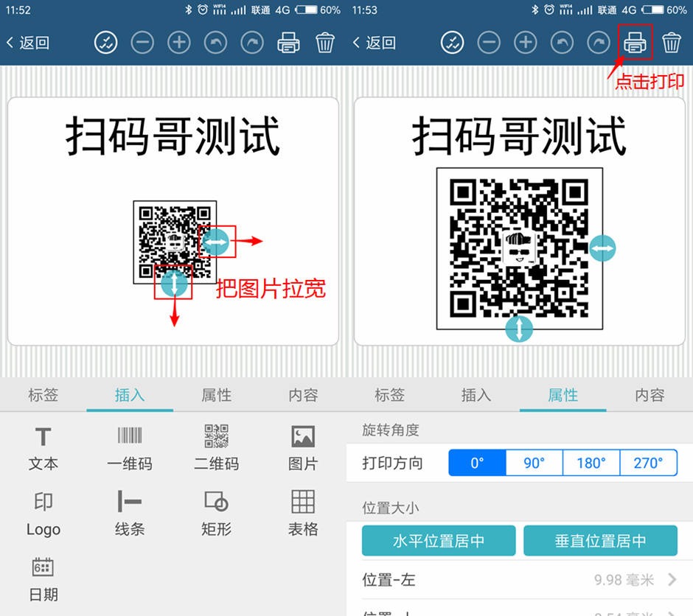This screenshot has width=693, height=616.
Task: Choose 270° print rotation
Action: (648, 463)
